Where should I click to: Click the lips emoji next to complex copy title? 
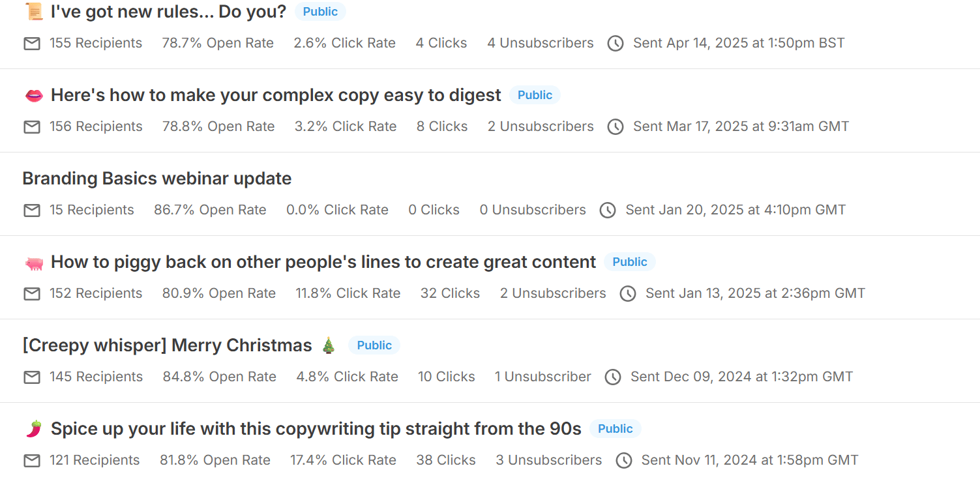pos(33,95)
